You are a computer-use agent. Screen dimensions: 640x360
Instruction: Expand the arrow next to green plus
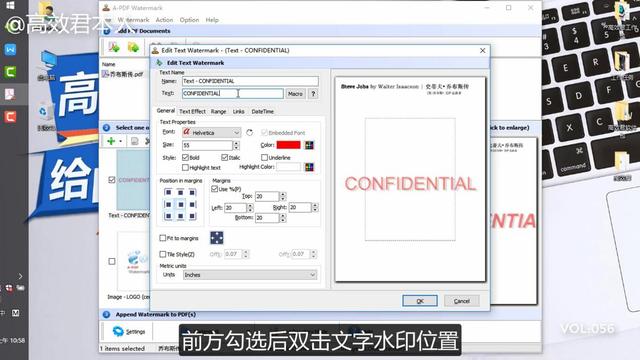pos(120,141)
